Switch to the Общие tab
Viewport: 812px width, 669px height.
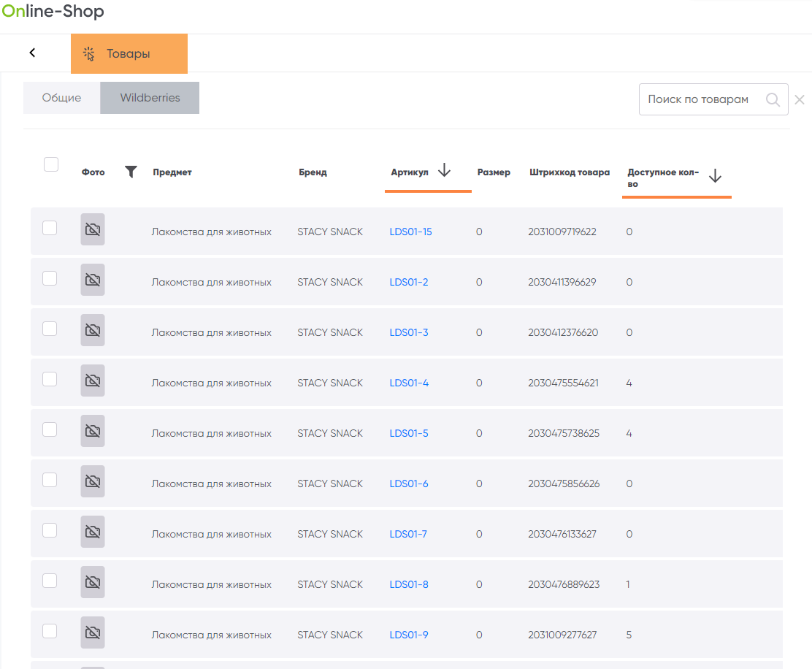[61, 98]
